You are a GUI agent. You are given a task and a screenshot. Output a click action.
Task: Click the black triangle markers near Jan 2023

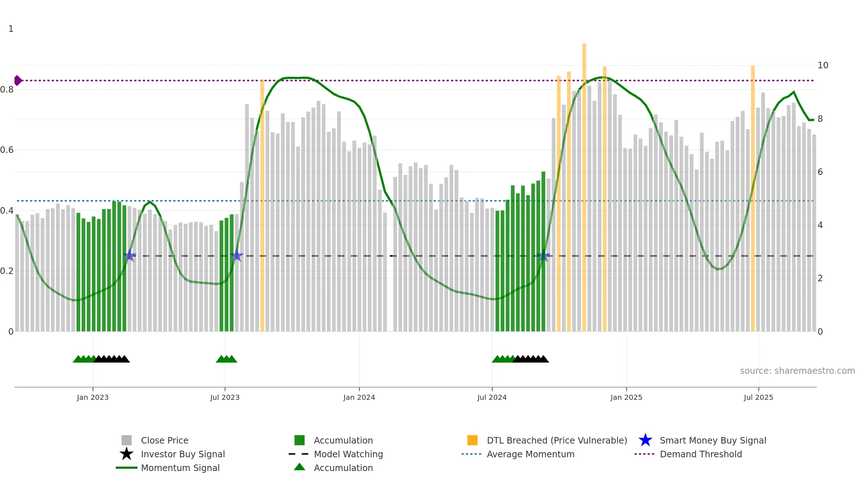pos(112,359)
